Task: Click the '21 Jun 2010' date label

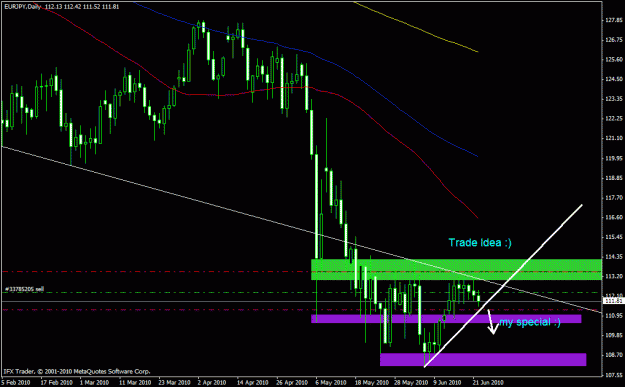Action: coord(488,383)
